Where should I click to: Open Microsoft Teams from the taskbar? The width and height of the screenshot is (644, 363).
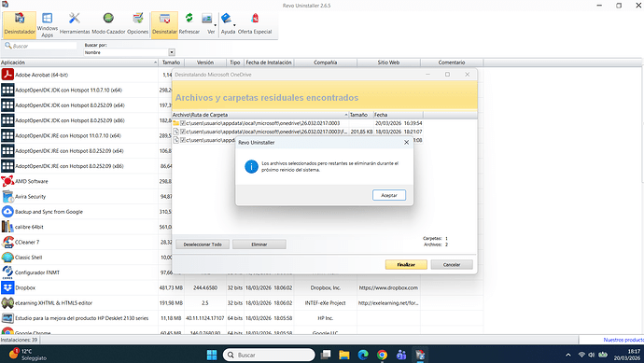[400, 355]
